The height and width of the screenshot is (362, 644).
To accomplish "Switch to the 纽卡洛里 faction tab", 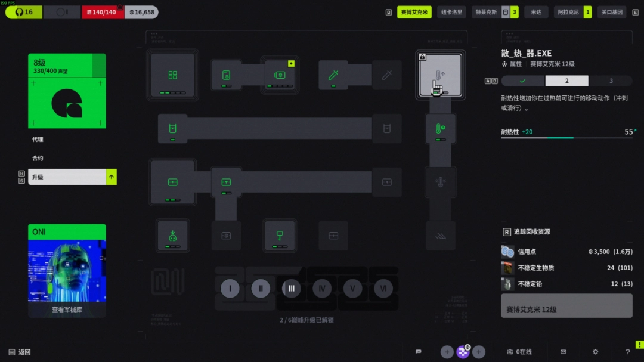I will pyautogui.click(x=451, y=12).
